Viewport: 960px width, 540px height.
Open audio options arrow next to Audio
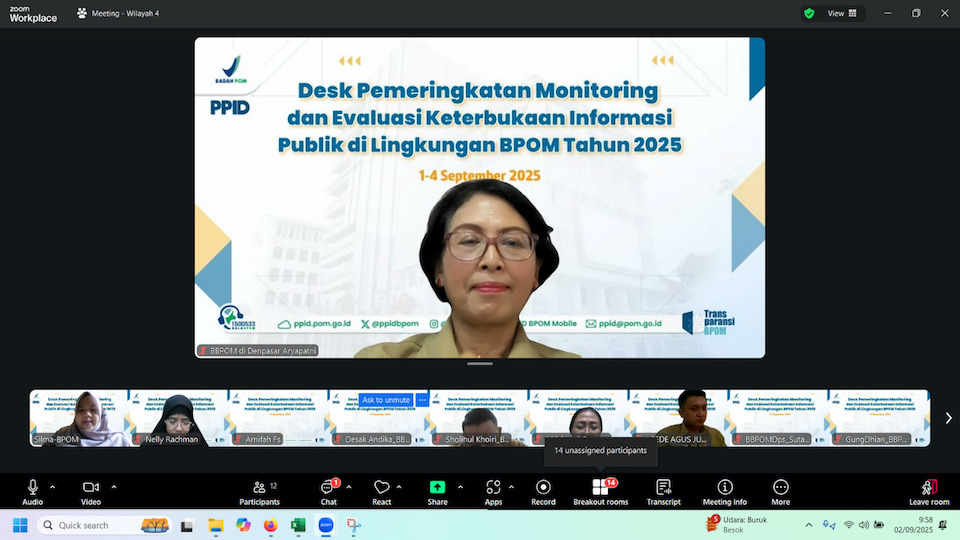coord(53,487)
